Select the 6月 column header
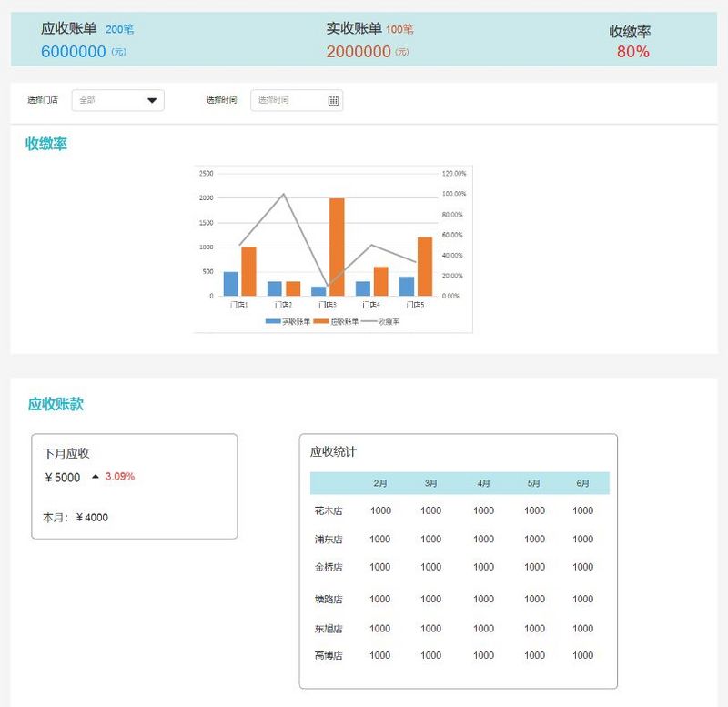728x707 pixels. (582, 483)
